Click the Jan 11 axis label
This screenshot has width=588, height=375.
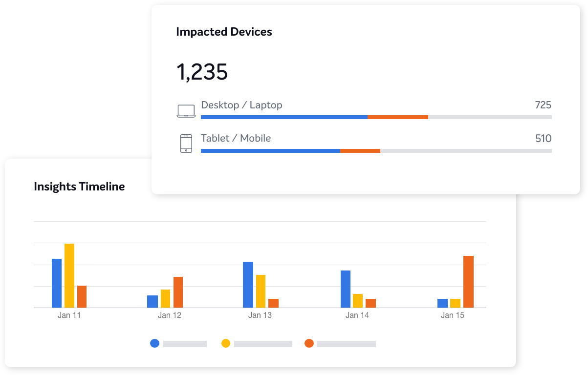pyautogui.click(x=69, y=315)
